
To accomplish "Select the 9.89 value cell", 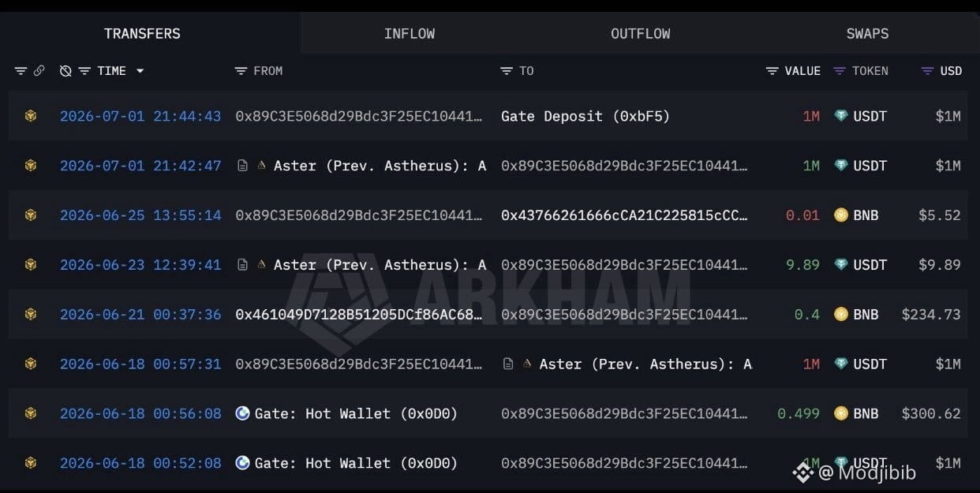I will [x=802, y=265].
